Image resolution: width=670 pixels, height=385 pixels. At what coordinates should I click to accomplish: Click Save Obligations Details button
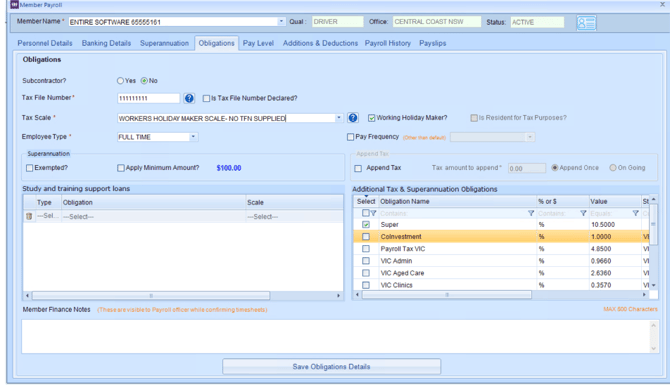[331, 367]
